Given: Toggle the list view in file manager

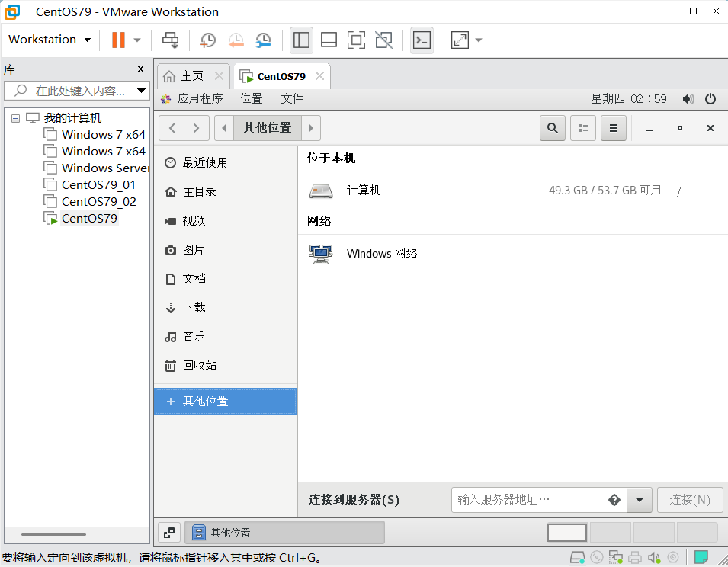Looking at the screenshot, I should click(583, 128).
